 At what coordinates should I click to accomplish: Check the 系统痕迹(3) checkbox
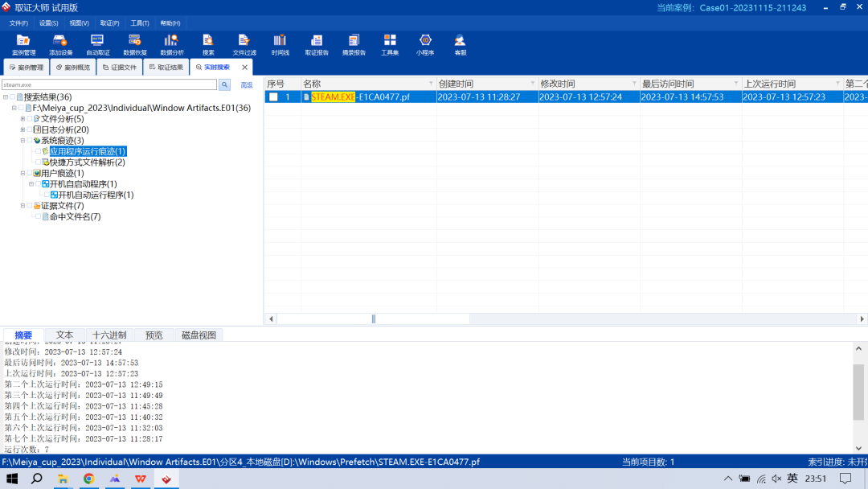tap(30, 141)
